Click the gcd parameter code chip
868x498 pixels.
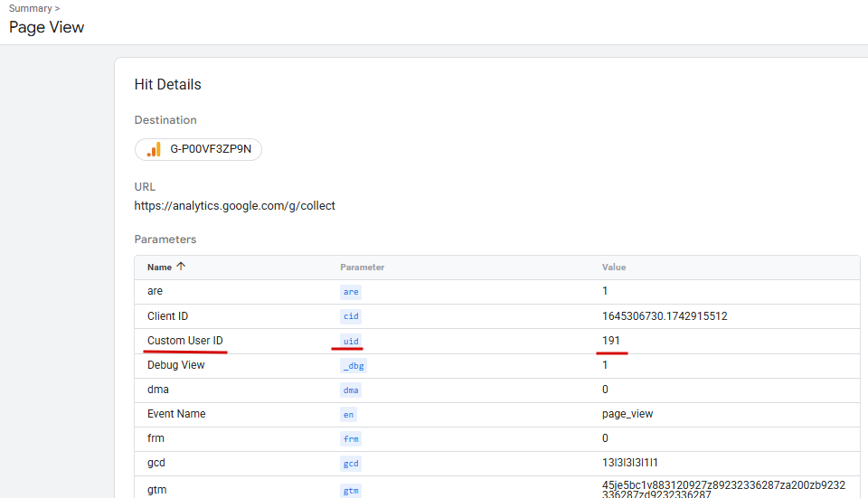click(350, 463)
